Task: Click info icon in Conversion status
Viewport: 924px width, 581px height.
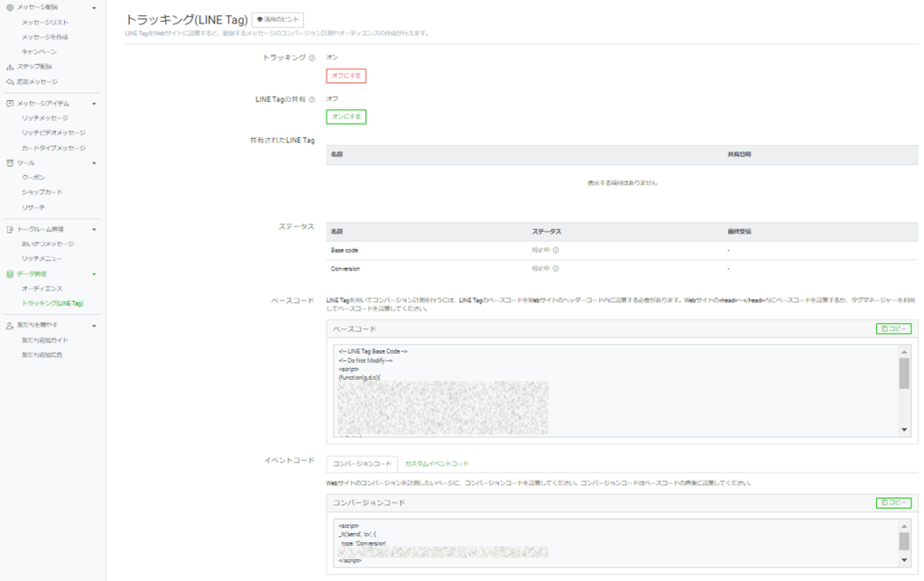Action: tap(556, 269)
